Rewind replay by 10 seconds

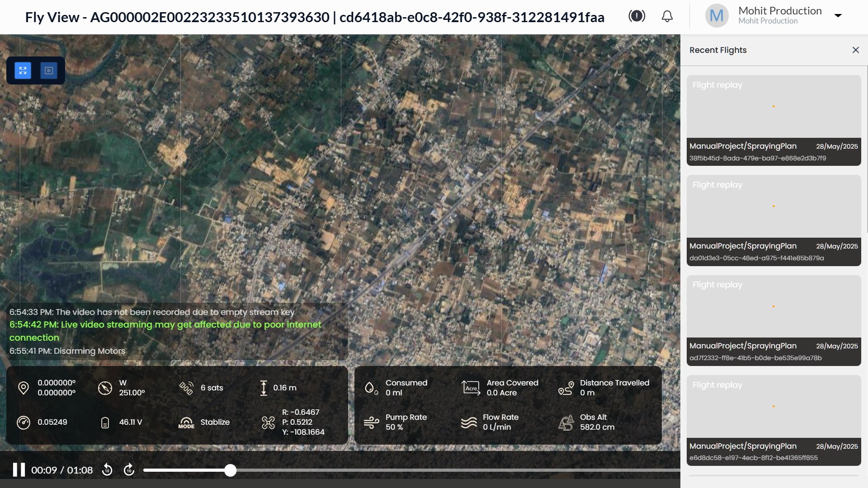click(x=107, y=470)
